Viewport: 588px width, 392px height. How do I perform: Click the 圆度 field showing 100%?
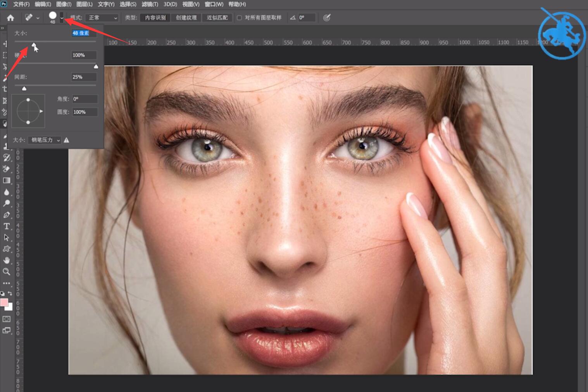click(85, 112)
